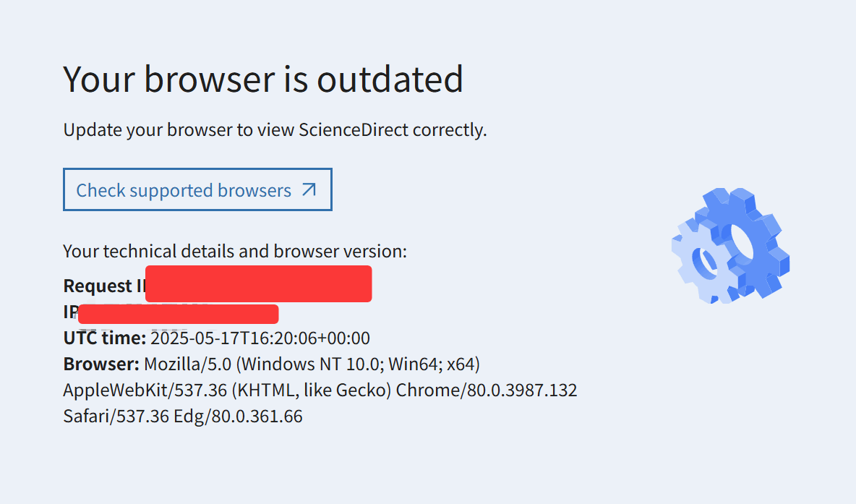Click the word ScienceDirect in the message

(x=354, y=130)
